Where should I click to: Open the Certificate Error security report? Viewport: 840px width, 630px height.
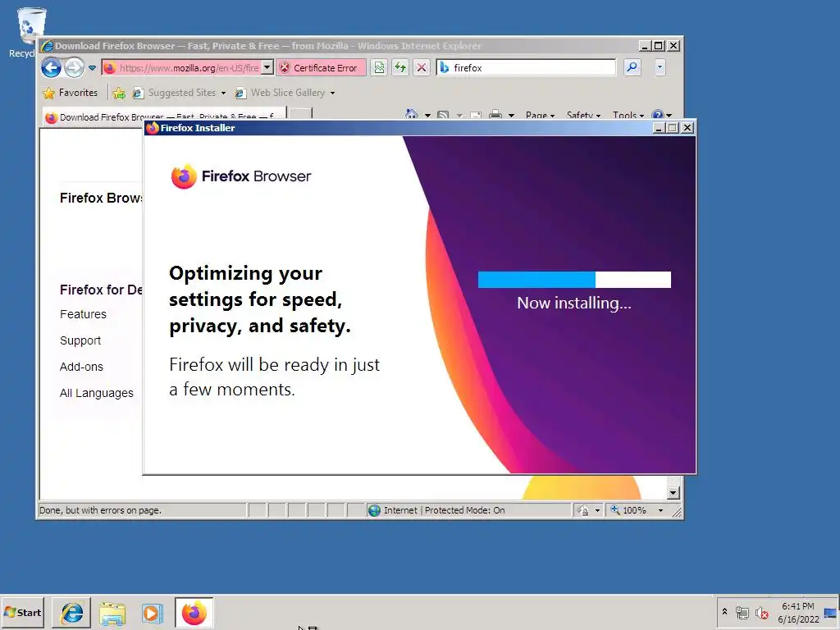pyautogui.click(x=320, y=68)
